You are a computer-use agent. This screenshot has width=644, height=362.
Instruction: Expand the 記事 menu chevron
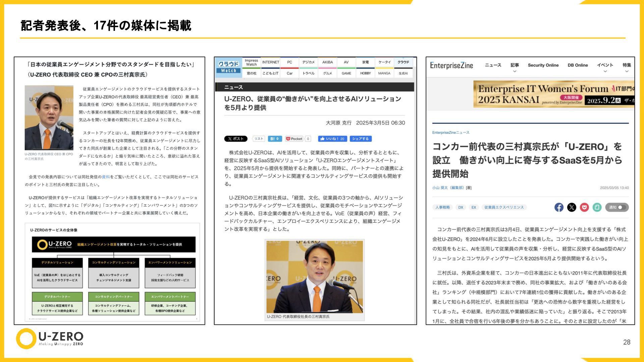tap(515, 71)
